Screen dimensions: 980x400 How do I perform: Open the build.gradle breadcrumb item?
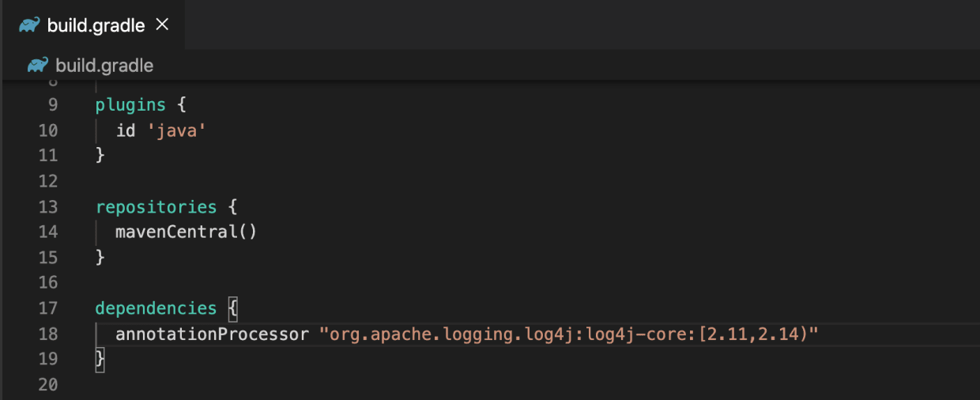(x=104, y=66)
